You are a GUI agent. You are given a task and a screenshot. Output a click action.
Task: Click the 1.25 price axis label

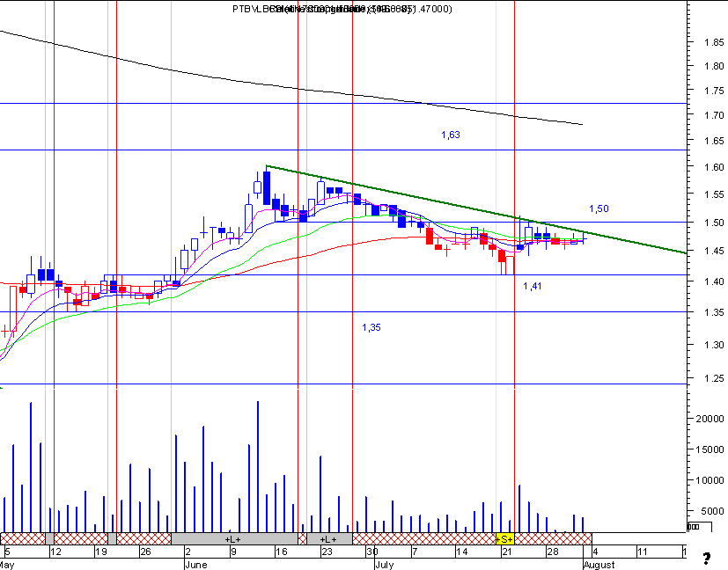(714, 379)
